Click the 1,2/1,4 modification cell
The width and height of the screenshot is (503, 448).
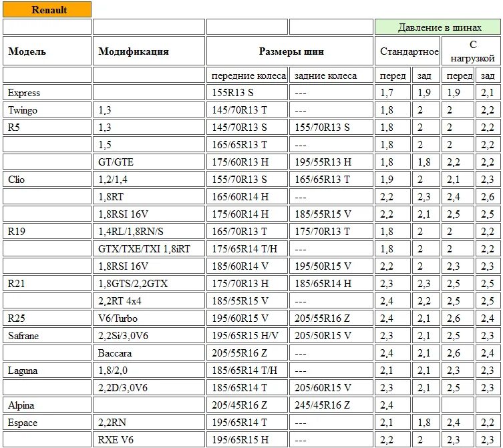click(x=149, y=179)
